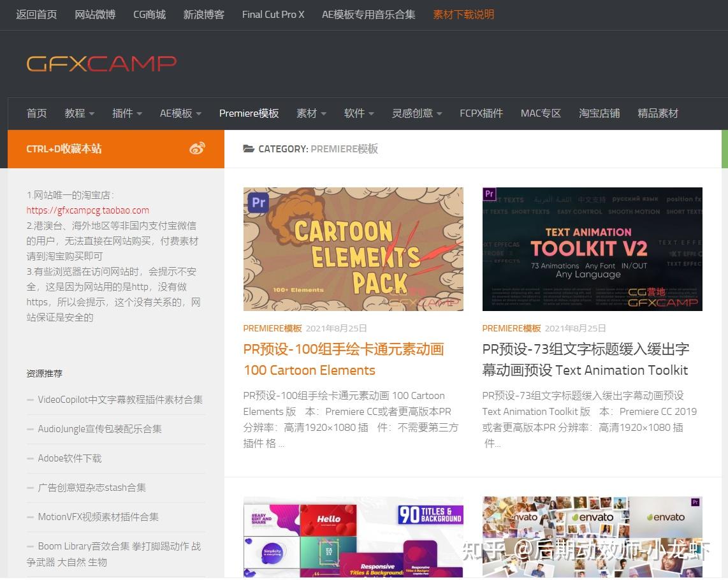
Task: Click the PREMIERE模板 category label under the cartoon article
Action: [x=272, y=328]
